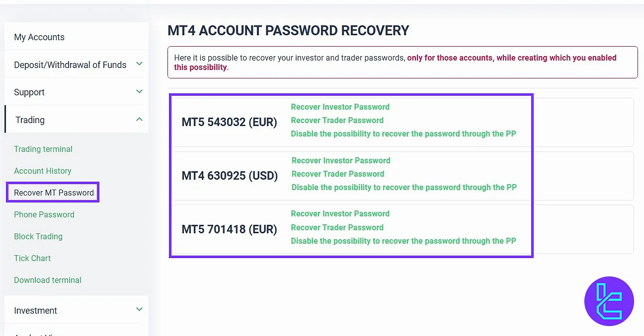Disable password recovery for MT4 630925

click(x=404, y=187)
